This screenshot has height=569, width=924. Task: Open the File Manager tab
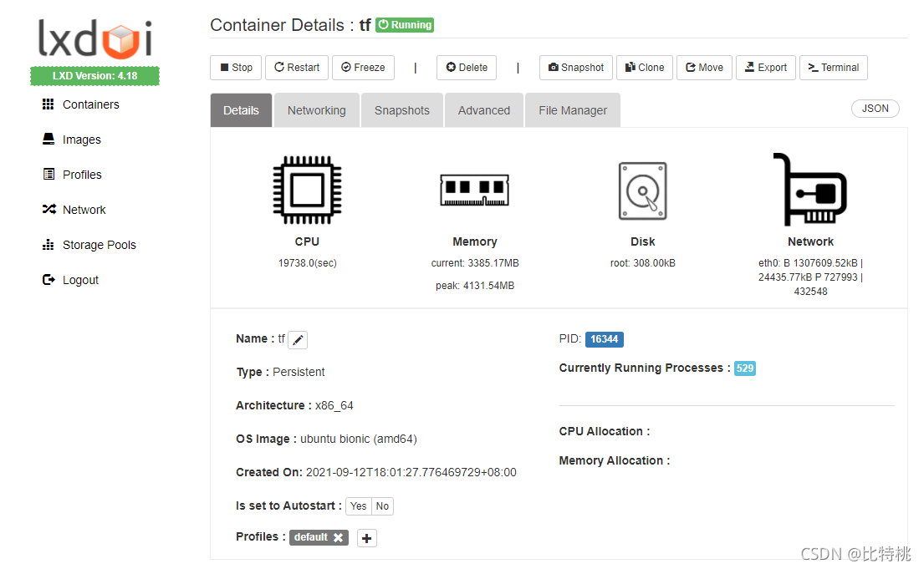(x=572, y=110)
